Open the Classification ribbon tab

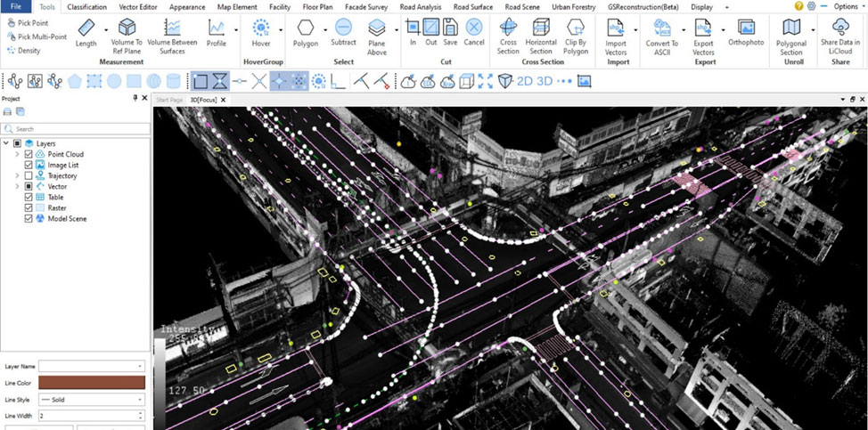coord(86,6)
